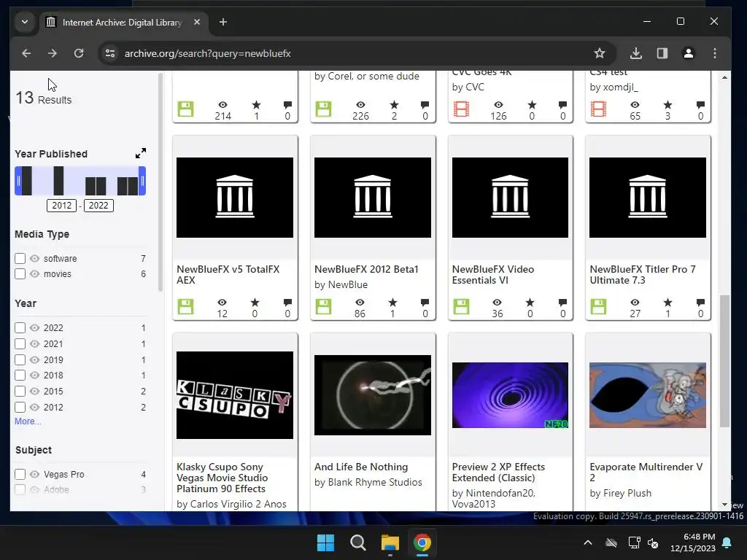Check the Vegas Pro subject filter

coord(20,474)
